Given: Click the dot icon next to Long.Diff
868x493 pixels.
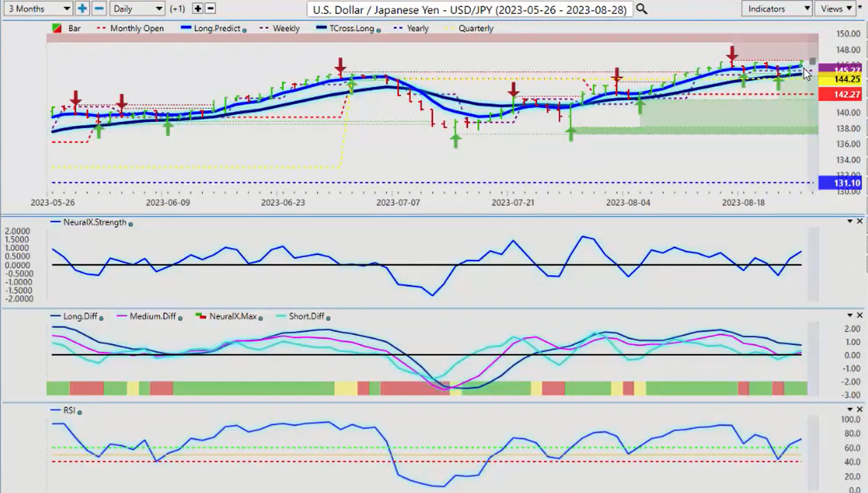Looking at the screenshot, I should pos(101,317).
